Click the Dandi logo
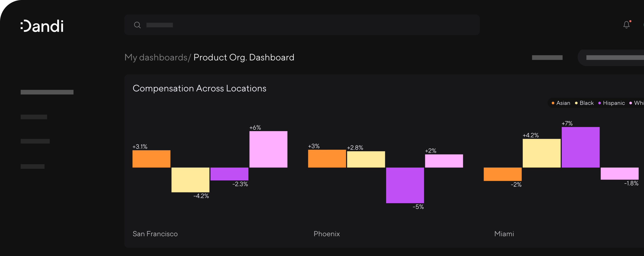Viewport: 644px width, 256px height. click(42, 26)
